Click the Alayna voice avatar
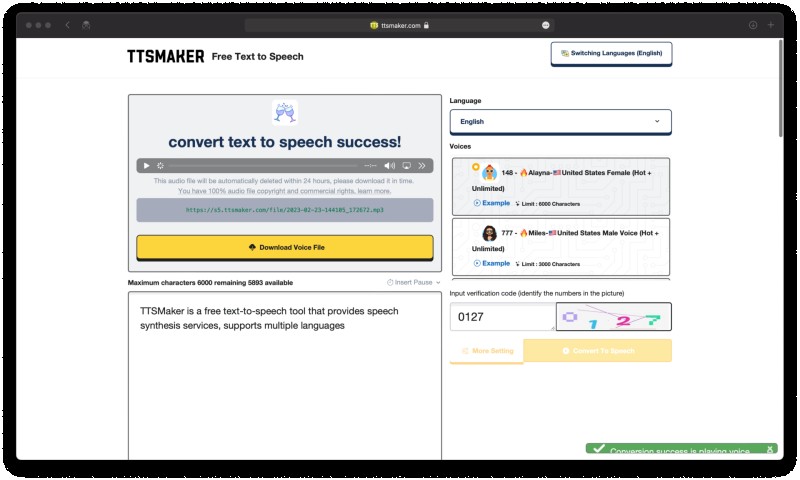 [x=490, y=173]
